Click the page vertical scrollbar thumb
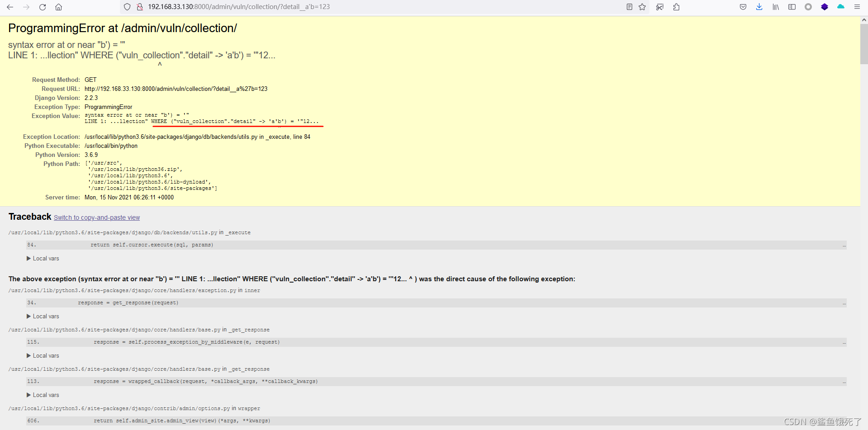 (x=864, y=44)
